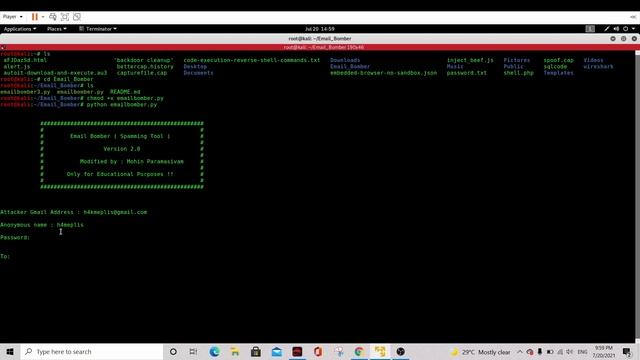This screenshot has height=360, width=640.
Task: Open the Windows network tray icon
Action: click(560, 352)
